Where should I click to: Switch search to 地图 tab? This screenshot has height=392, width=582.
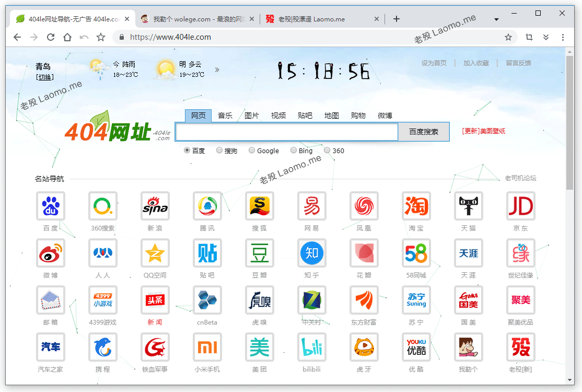pyautogui.click(x=331, y=116)
